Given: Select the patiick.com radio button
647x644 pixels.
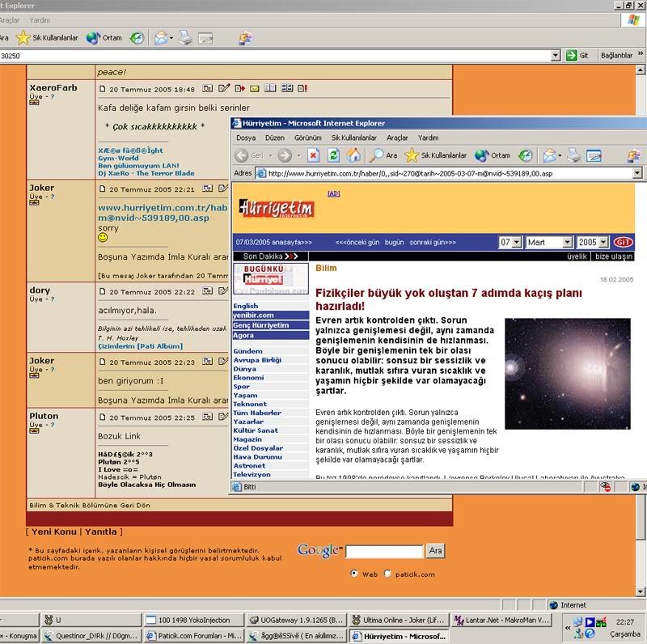Looking at the screenshot, I should pos(388,574).
